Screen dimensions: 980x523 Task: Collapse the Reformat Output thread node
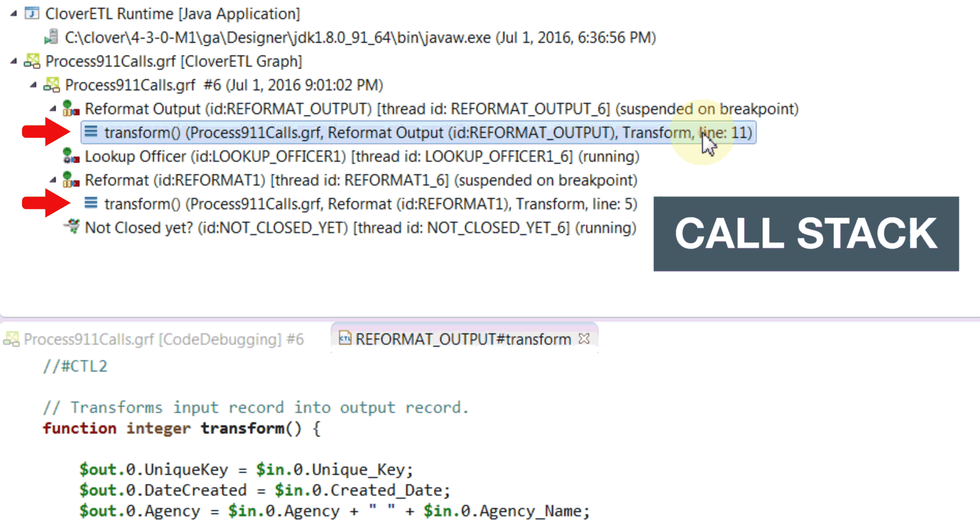pyautogui.click(x=52, y=109)
